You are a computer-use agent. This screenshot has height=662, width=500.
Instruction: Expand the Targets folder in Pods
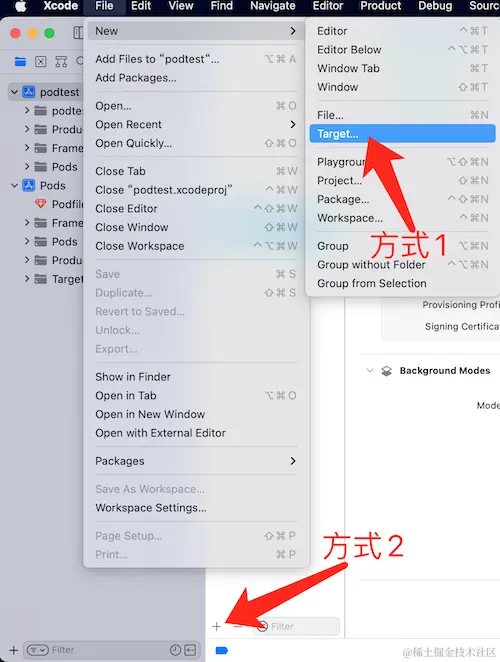click(x=27, y=279)
